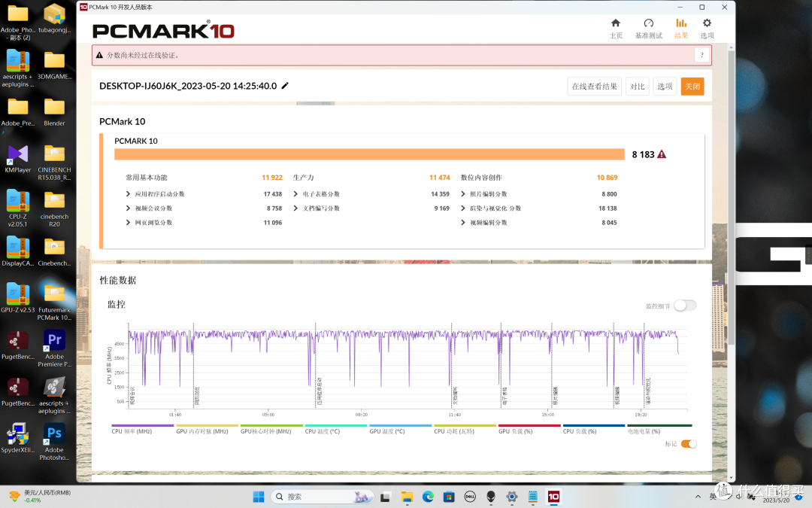Open KMPlayer desktop shortcut
Image resolution: width=812 pixels, height=508 pixels.
tap(18, 159)
